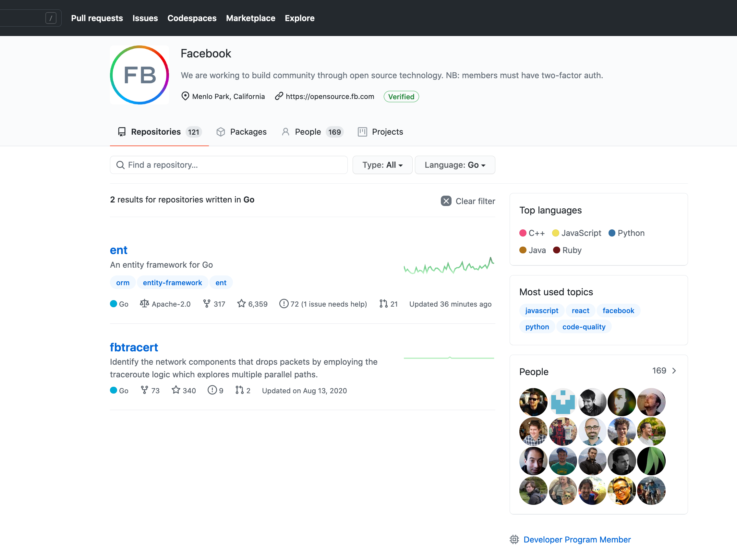Click the magnifier icon in the repository search field

(x=120, y=165)
